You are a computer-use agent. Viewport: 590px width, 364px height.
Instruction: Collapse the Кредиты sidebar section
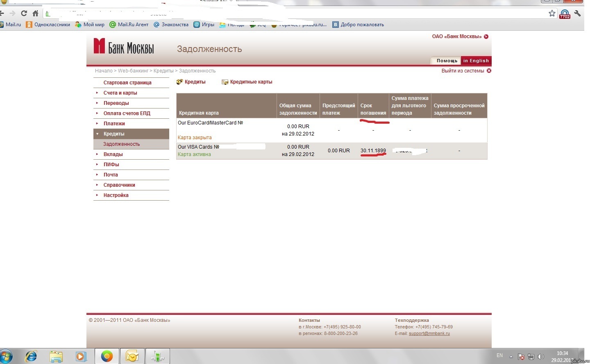click(114, 134)
